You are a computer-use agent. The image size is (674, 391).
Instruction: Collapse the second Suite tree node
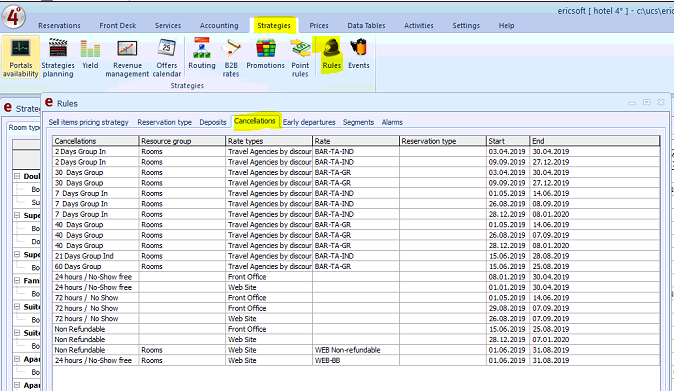17,333
